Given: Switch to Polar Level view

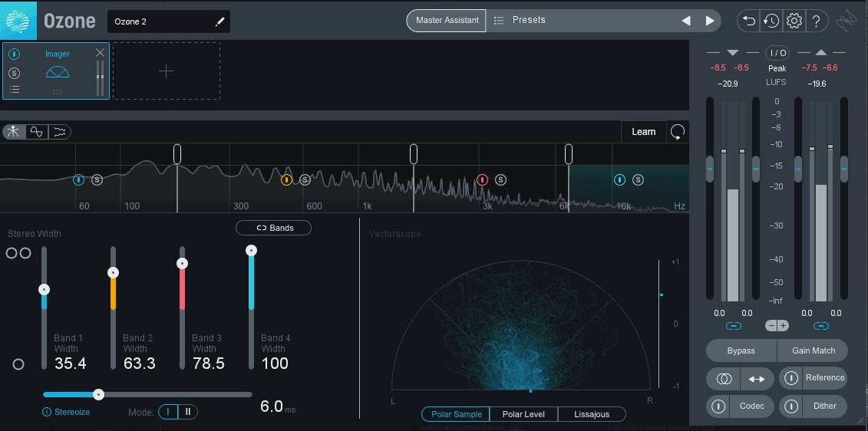Looking at the screenshot, I should tap(523, 414).
